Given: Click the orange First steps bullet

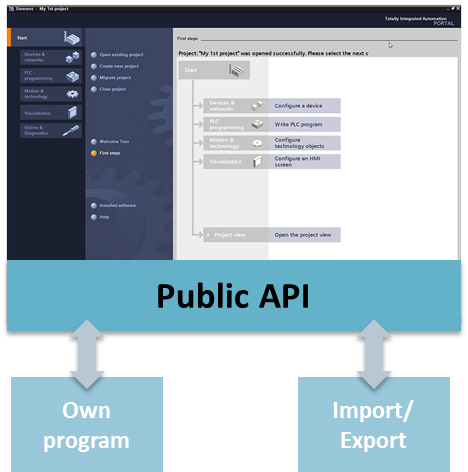Looking at the screenshot, I should point(94,153).
